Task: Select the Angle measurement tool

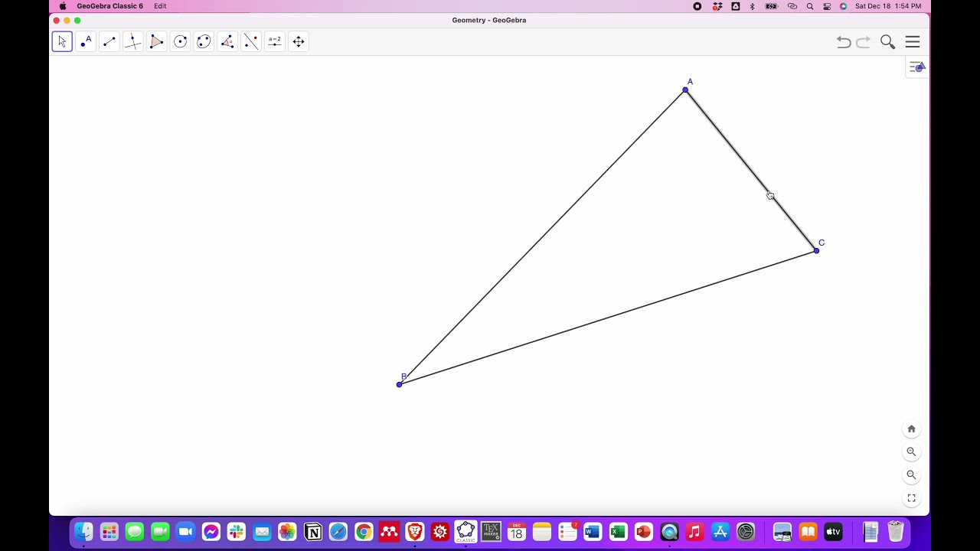Action: click(227, 41)
